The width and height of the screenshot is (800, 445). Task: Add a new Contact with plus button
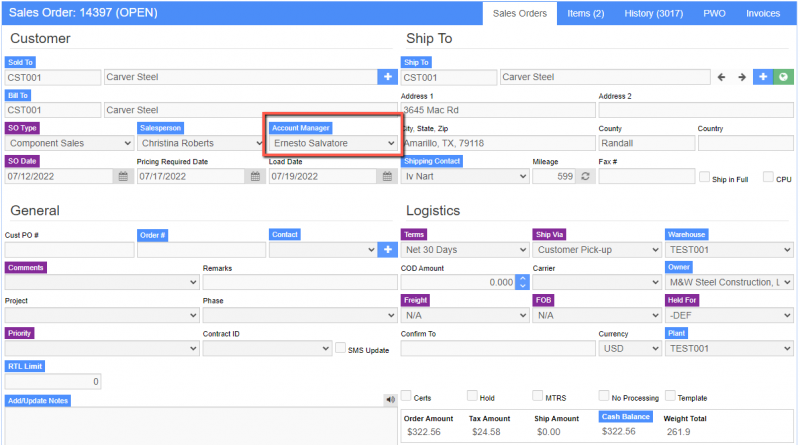387,249
